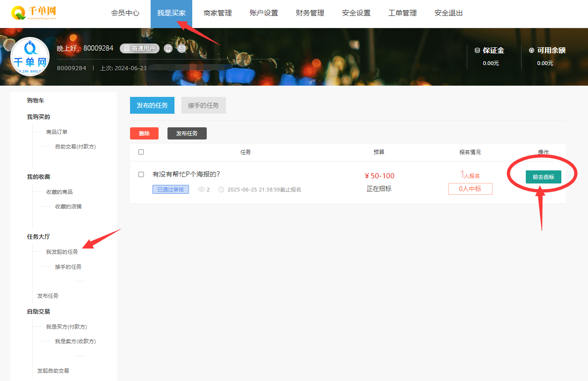Open 接手的任务 in the sidebar
This screenshot has width=588, height=381.
(68, 267)
